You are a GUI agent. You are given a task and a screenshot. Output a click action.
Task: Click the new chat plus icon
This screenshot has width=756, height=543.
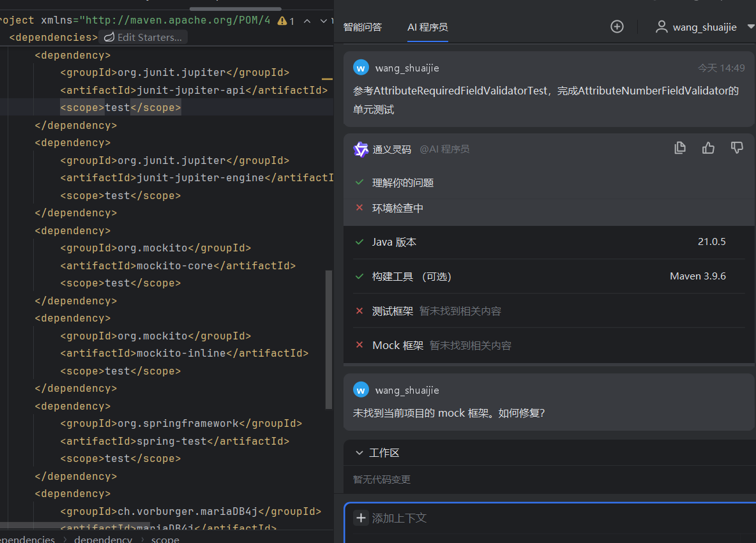(x=617, y=27)
